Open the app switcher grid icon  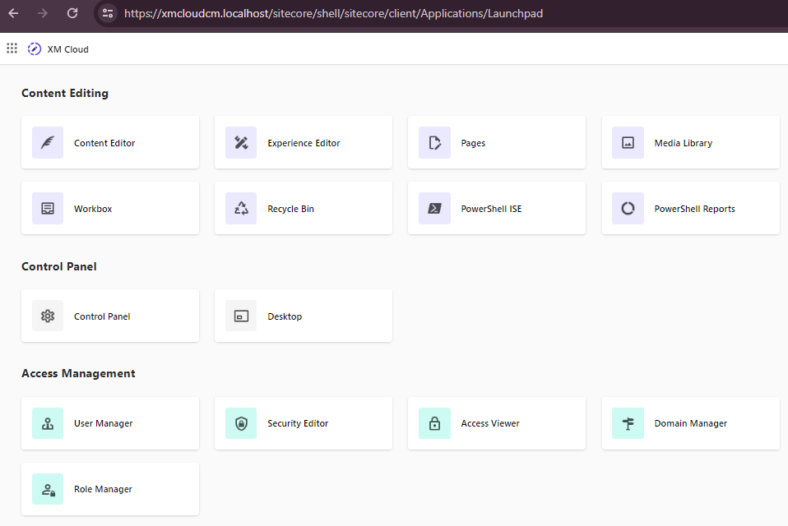click(12, 48)
